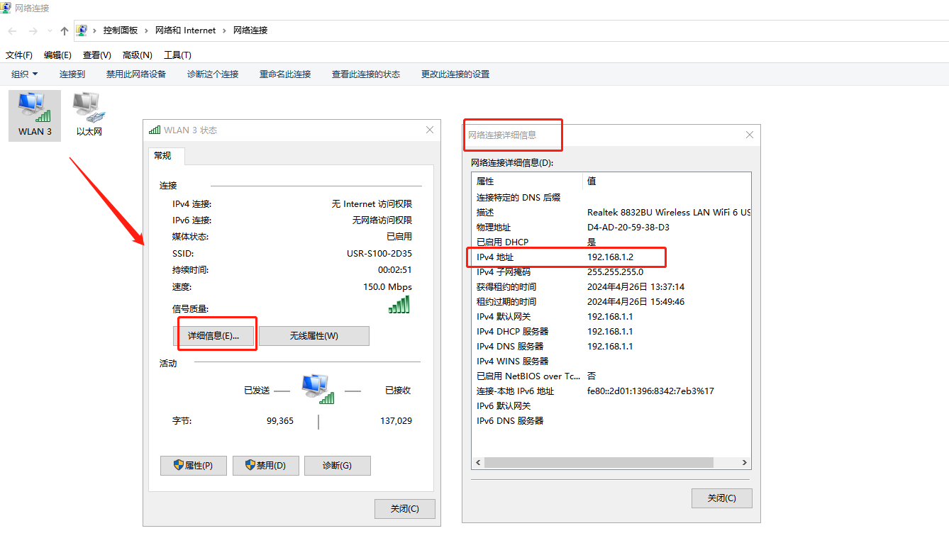Select the 连接-本地 IPv6 地址 row
Viewport: 949px width, 560px height.
611,391
